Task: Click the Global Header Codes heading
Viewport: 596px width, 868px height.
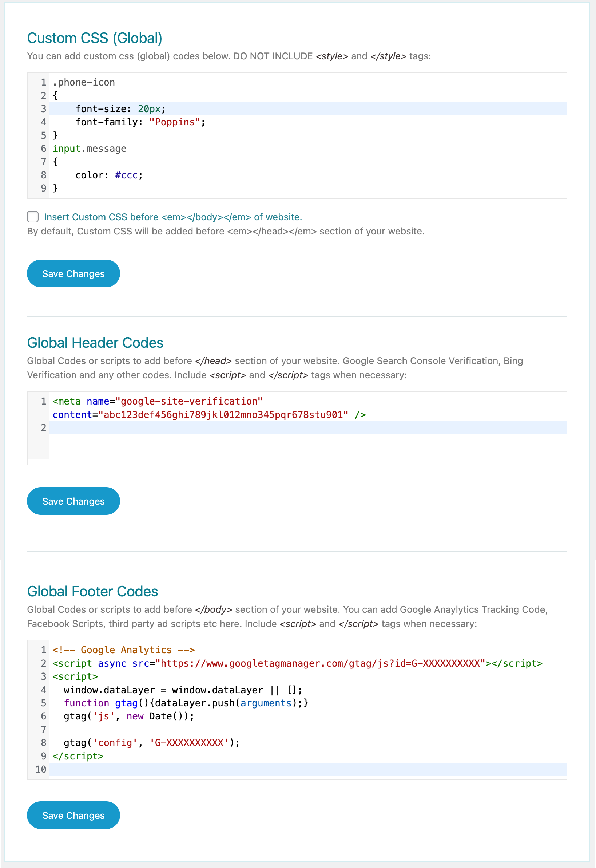Action: [95, 343]
